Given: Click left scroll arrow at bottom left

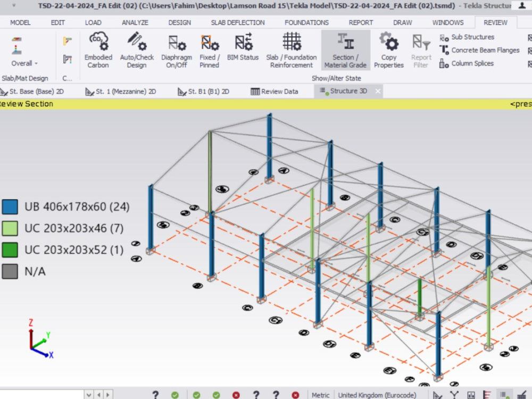Looking at the screenshot, I should pos(99,395).
